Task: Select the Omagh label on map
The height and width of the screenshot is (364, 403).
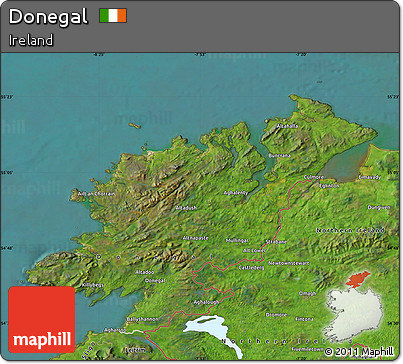Action: click(x=307, y=294)
